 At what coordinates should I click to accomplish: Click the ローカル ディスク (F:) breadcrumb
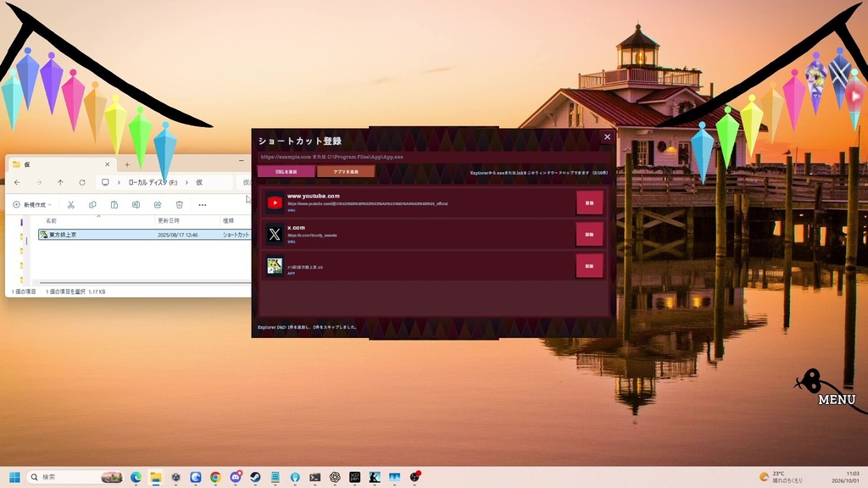click(153, 182)
